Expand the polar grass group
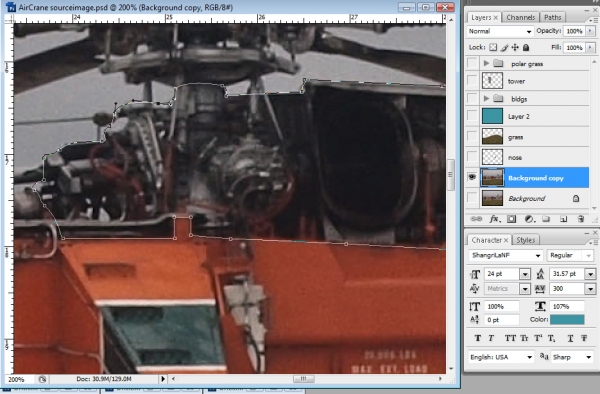The width and height of the screenshot is (600, 394). pos(486,63)
